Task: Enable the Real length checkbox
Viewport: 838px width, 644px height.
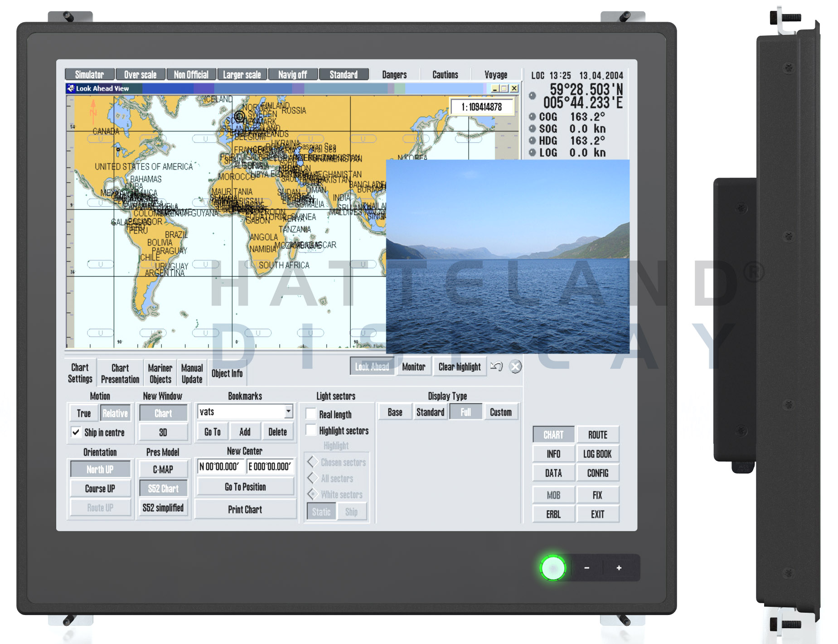Action: (x=311, y=414)
